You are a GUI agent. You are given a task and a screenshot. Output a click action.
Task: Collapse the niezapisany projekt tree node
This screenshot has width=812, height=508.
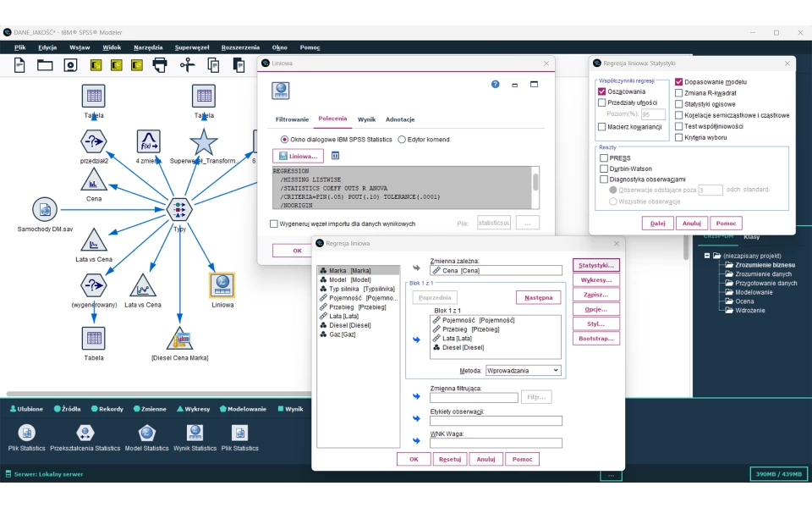click(x=706, y=256)
